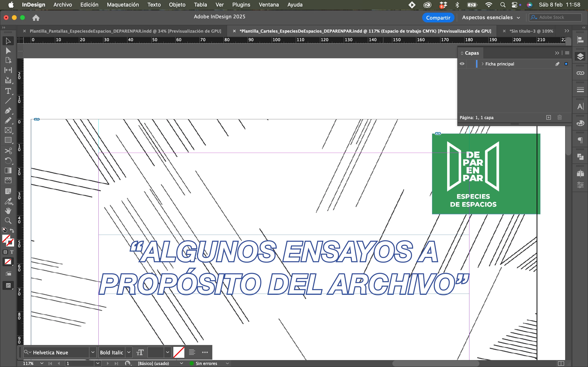Click the Sin errores preflight status

[206, 363]
